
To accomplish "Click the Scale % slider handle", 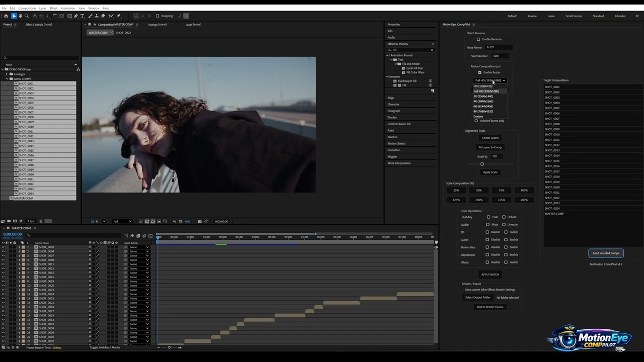I will pyautogui.click(x=482, y=164).
